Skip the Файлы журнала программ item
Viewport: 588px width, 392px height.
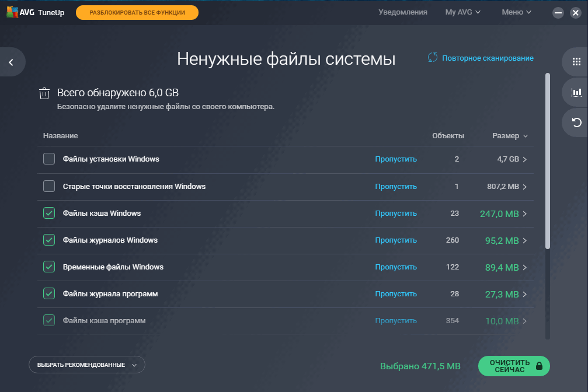point(396,294)
